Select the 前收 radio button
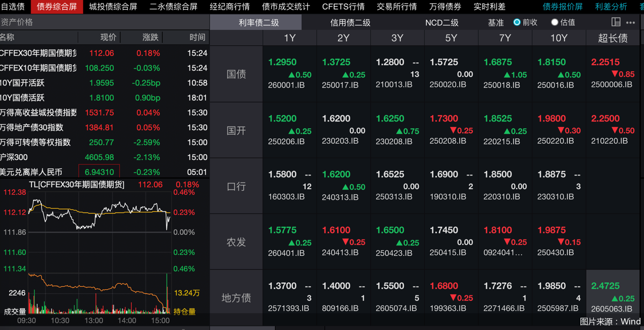Viewport: 644px width, 330px height. [515, 22]
